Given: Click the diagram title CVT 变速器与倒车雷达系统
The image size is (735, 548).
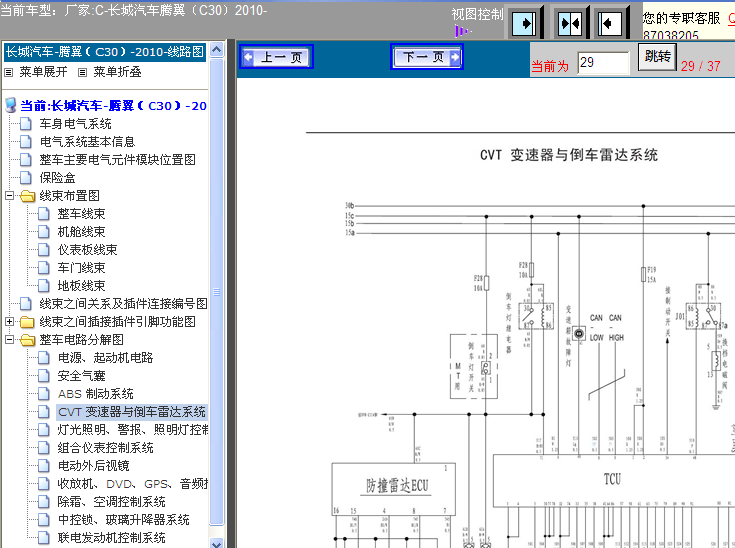Looking at the screenshot, I should click(569, 155).
